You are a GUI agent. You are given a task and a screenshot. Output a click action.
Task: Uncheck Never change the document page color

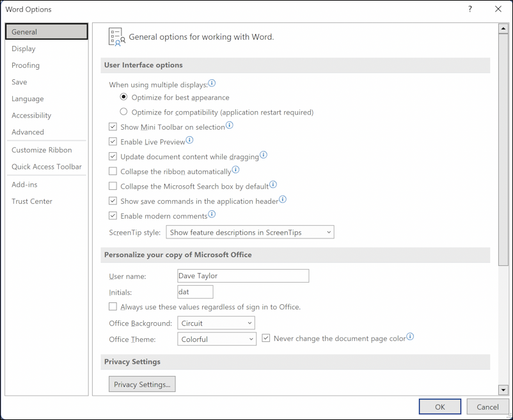[266, 338]
